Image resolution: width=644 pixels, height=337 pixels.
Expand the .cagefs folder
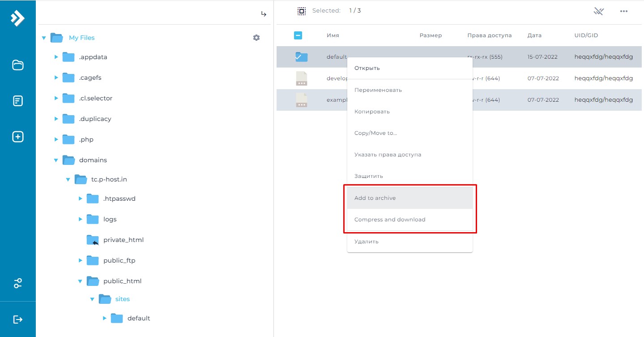(x=56, y=78)
